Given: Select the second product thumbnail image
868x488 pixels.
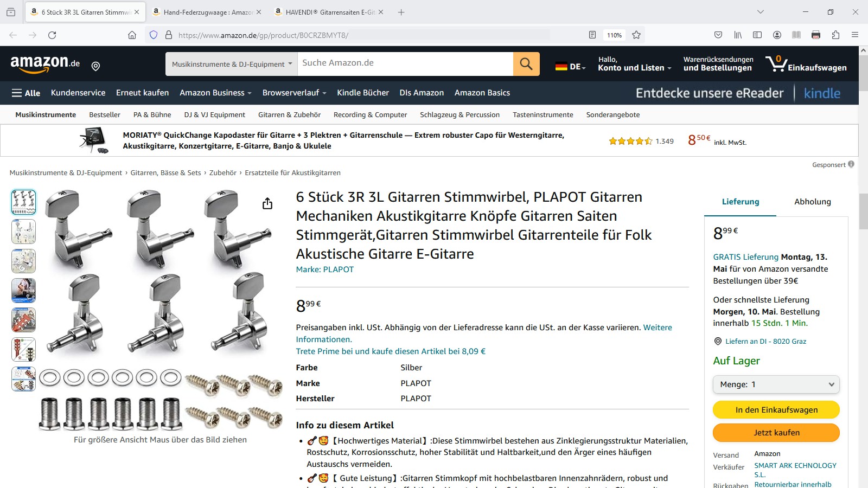Looking at the screenshot, I should pyautogui.click(x=23, y=232).
